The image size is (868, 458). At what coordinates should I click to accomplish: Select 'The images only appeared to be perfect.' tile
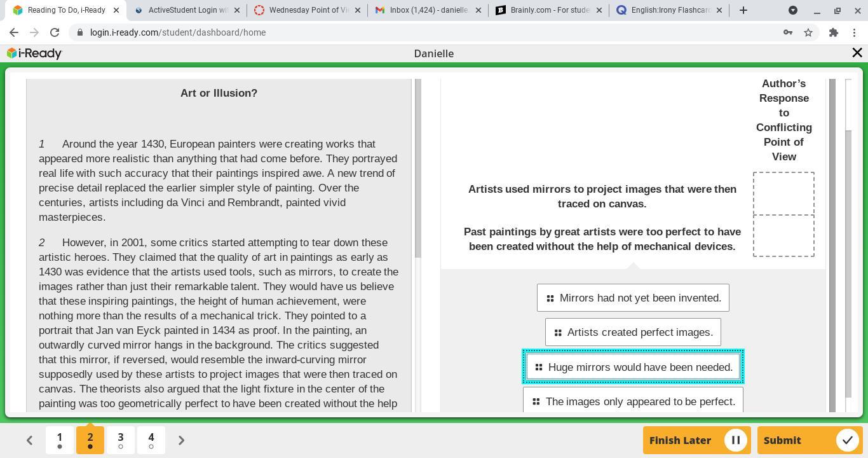coord(633,401)
